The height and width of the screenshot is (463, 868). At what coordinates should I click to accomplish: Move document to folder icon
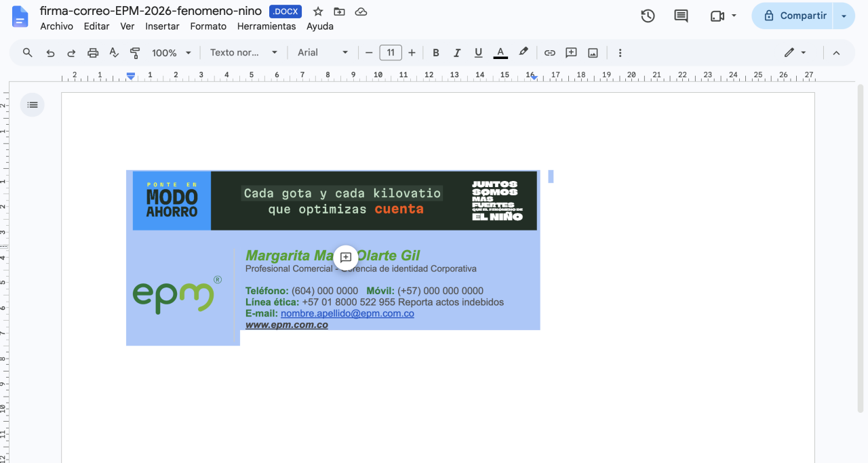click(x=339, y=12)
